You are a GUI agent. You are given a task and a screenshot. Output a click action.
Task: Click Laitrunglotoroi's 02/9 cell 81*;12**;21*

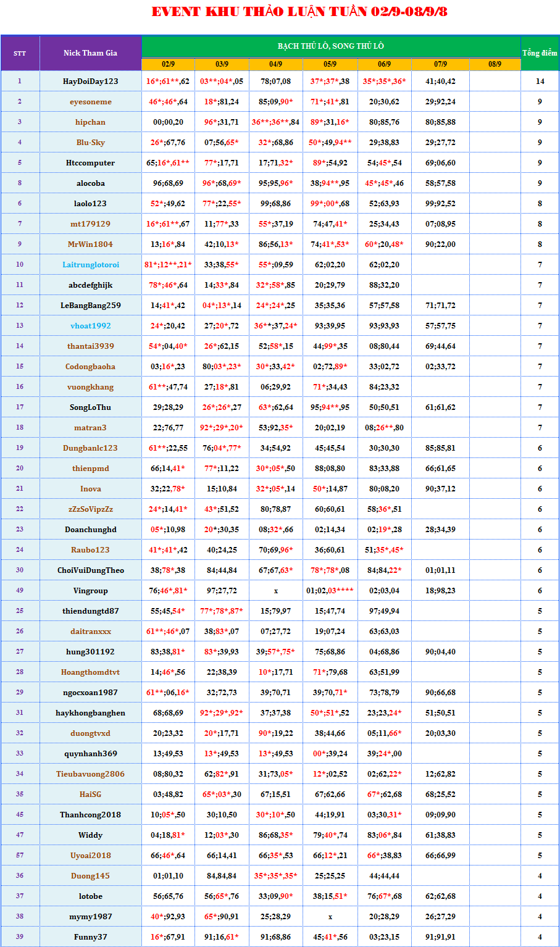[168, 265]
